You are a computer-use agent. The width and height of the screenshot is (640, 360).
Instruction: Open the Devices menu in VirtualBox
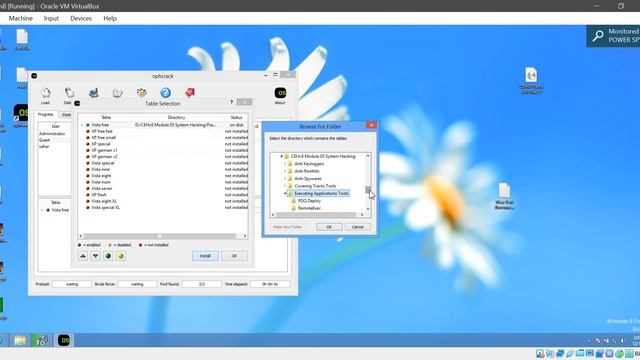(x=81, y=18)
